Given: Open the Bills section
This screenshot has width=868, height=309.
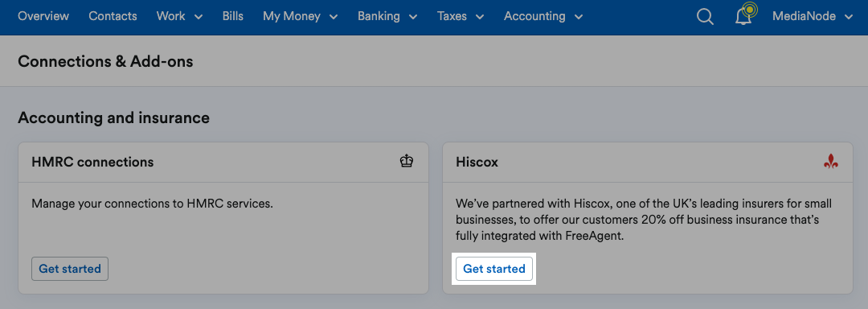Looking at the screenshot, I should click(x=233, y=16).
